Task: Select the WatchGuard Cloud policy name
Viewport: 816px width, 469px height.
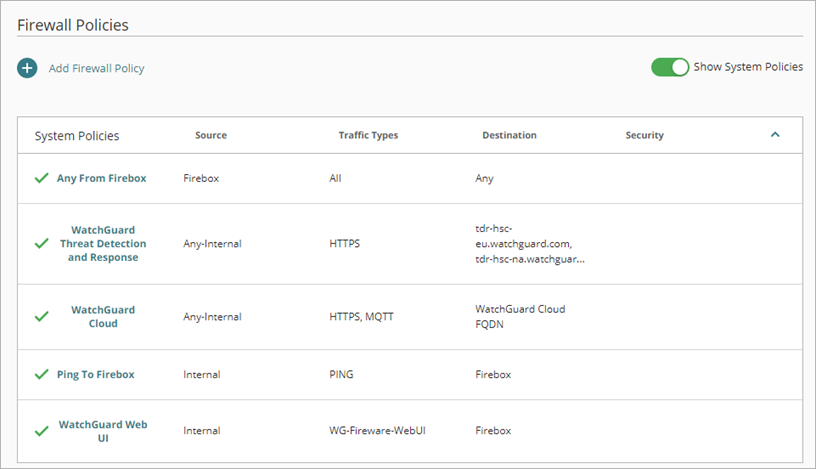Action: tap(103, 316)
